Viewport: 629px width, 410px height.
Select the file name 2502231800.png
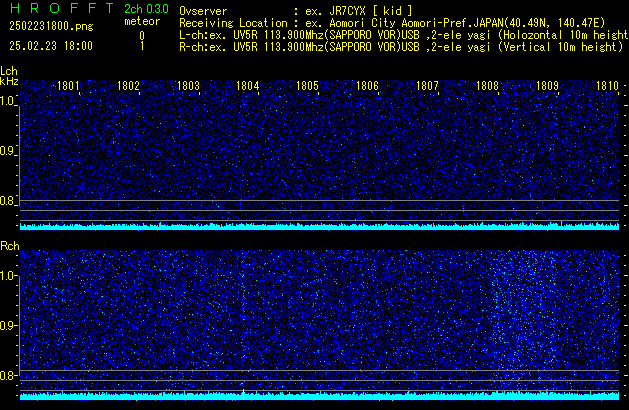[x=51, y=26]
